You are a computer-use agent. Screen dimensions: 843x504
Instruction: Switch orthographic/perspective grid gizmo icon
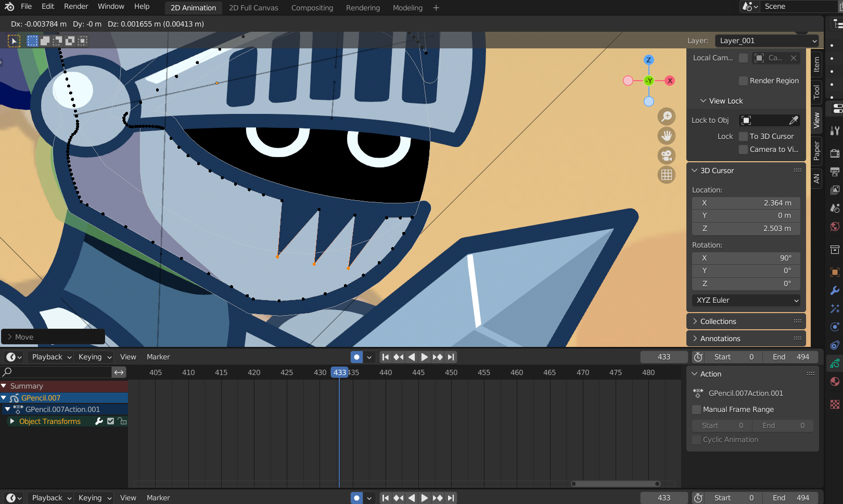(x=667, y=175)
